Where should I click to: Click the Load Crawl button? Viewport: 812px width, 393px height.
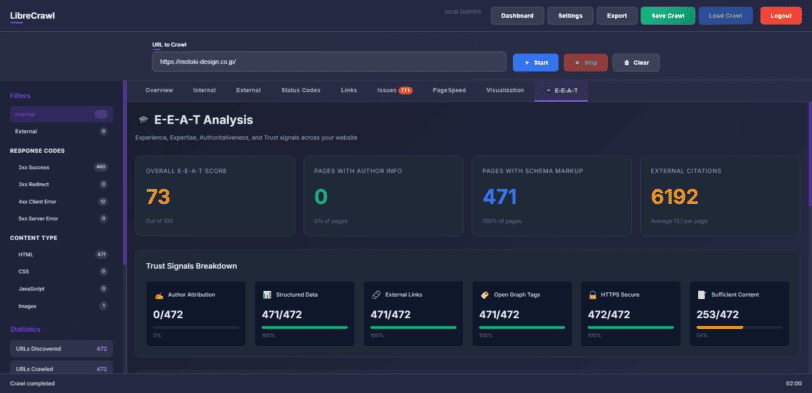coord(726,16)
